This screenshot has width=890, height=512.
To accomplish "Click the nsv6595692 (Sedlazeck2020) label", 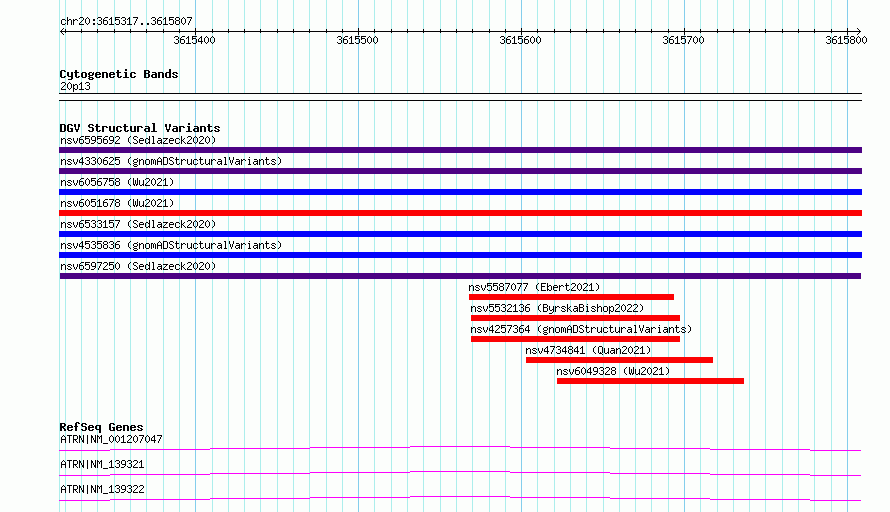I will click(138, 140).
